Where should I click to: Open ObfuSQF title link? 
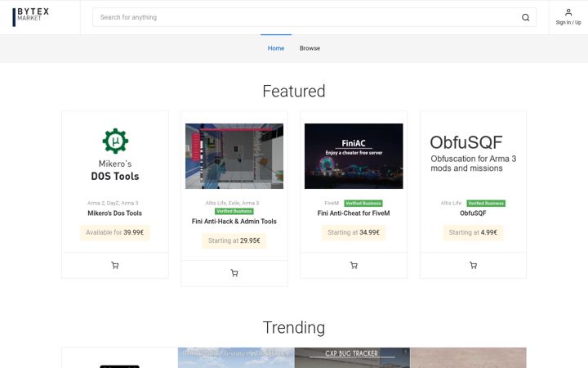click(x=473, y=213)
